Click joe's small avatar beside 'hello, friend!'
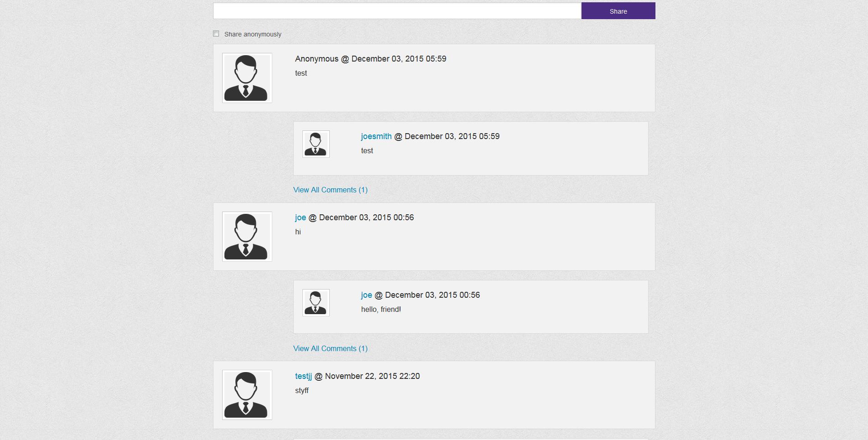 click(316, 303)
